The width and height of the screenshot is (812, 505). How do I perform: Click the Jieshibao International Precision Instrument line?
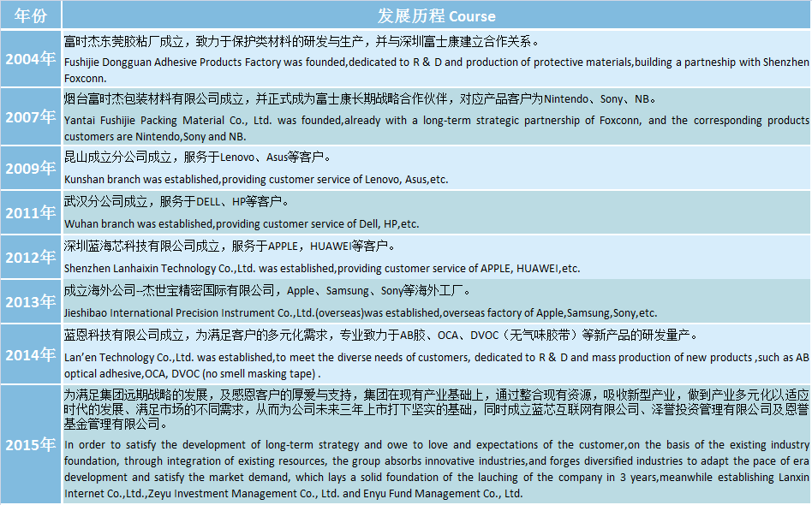tap(361, 313)
